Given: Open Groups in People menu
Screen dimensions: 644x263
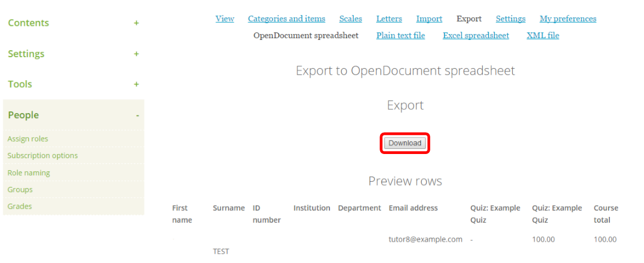Looking at the screenshot, I should tap(20, 190).
